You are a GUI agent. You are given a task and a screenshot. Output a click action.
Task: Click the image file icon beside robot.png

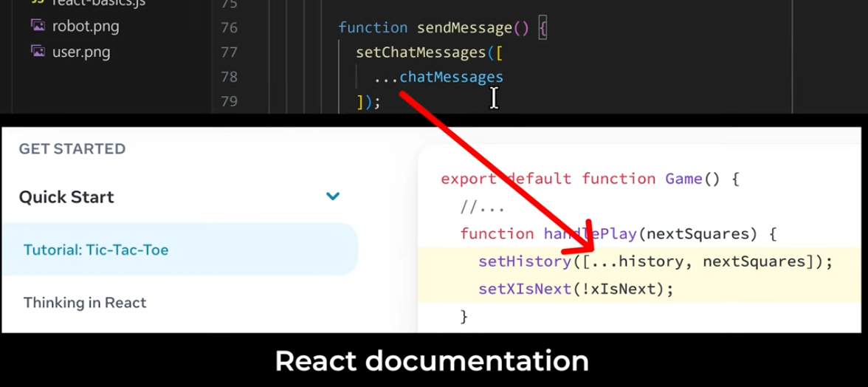click(38, 25)
